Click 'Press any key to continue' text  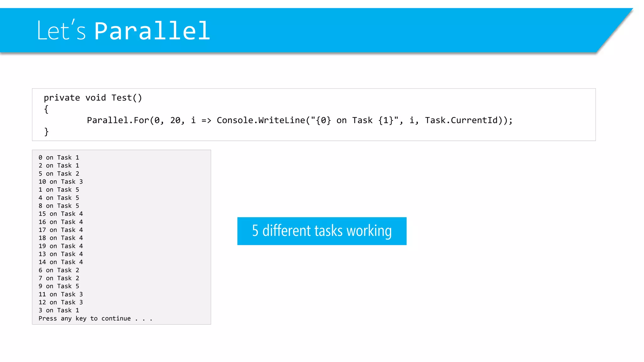click(85, 319)
